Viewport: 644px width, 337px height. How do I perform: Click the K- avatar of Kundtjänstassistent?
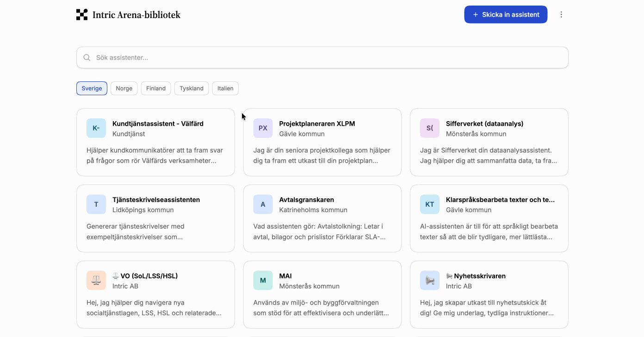[x=96, y=128]
